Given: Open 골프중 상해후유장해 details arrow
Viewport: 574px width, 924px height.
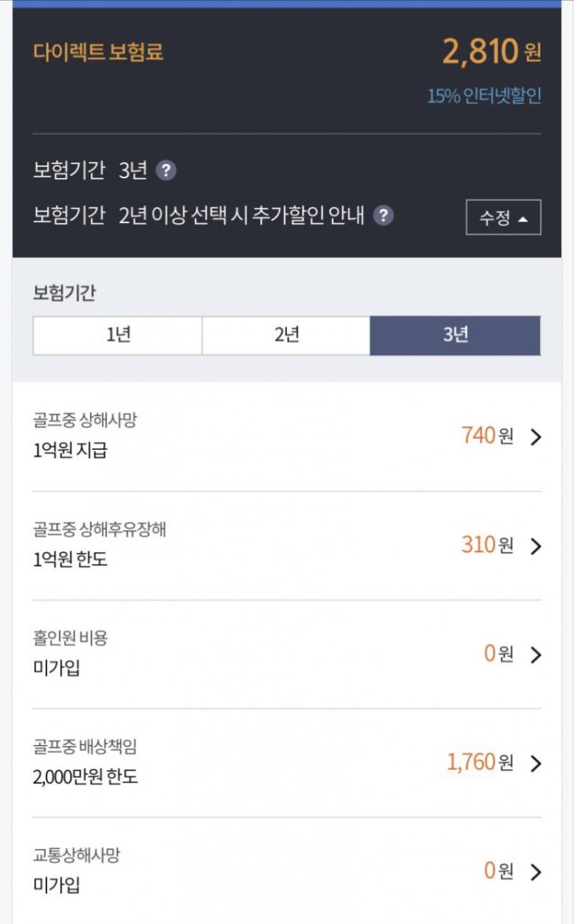Looking at the screenshot, I should 536,546.
